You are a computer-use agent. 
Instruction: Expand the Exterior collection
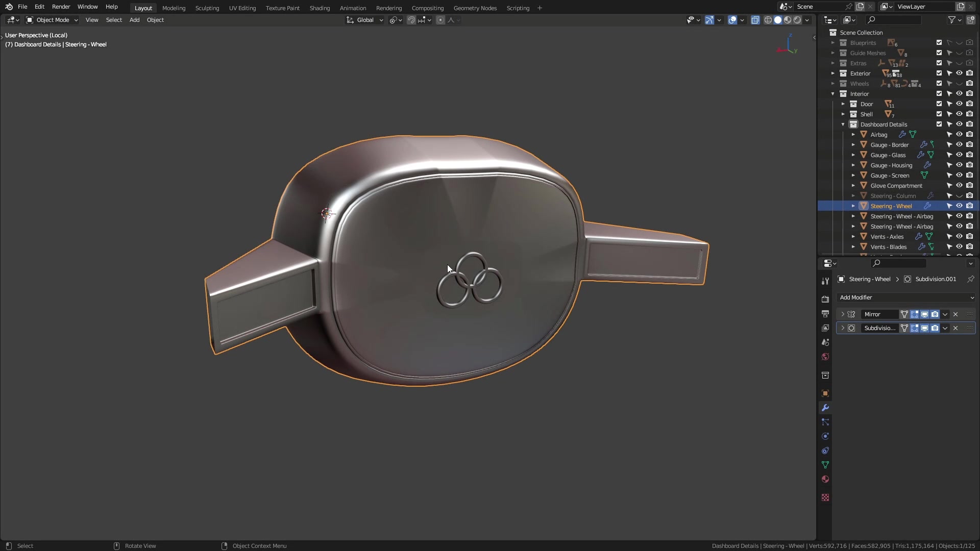833,73
